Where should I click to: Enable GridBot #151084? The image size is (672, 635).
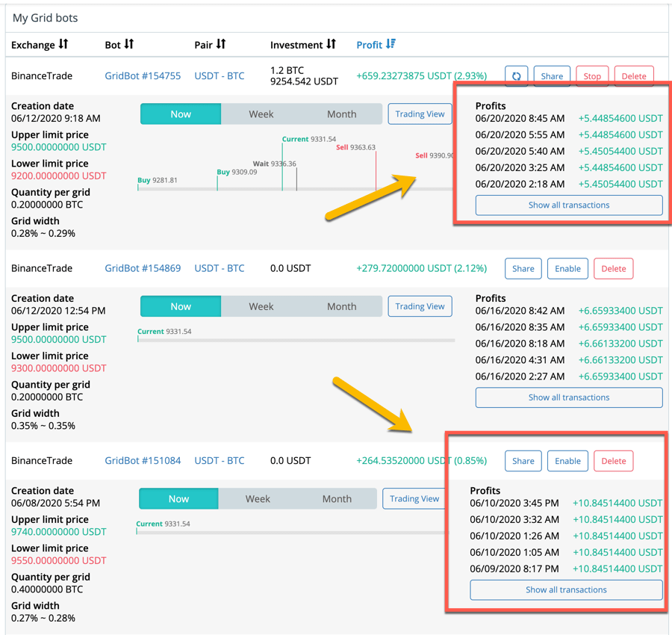tap(567, 461)
